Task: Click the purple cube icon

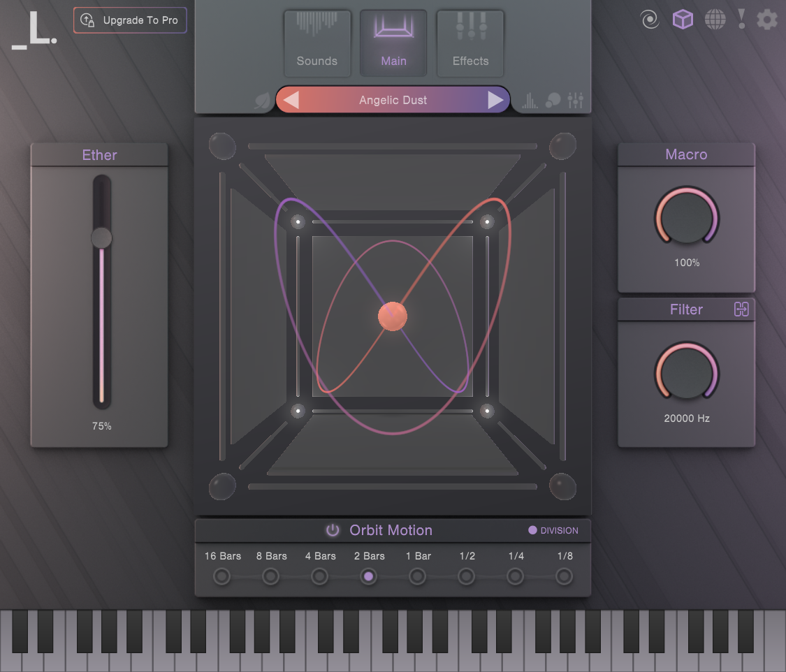Action: click(683, 20)
